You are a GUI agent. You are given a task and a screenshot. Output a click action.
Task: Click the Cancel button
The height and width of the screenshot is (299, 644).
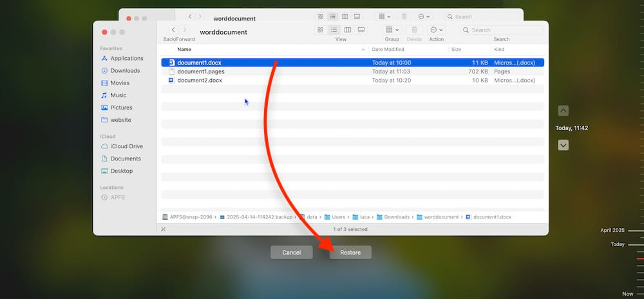click(292, 253)
